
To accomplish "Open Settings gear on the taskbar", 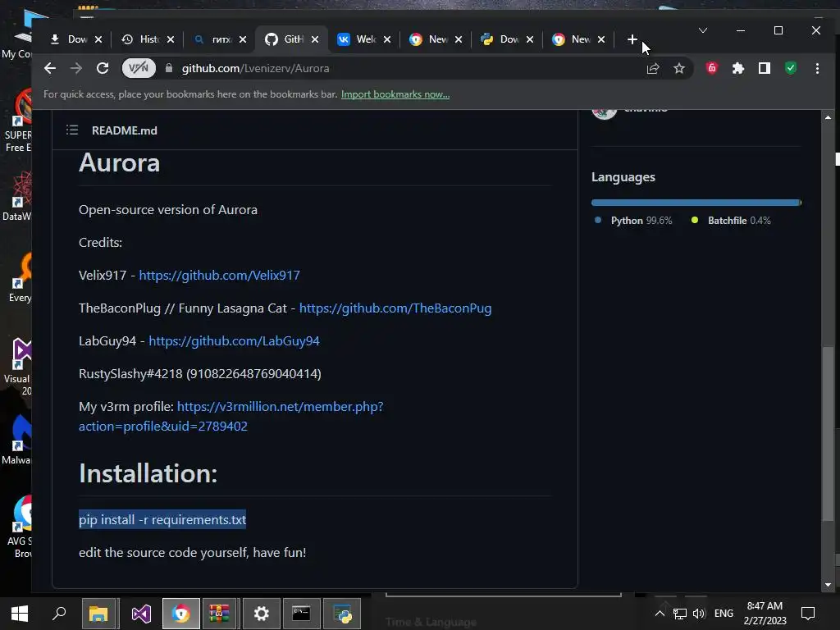I will (x=261, y=614).
